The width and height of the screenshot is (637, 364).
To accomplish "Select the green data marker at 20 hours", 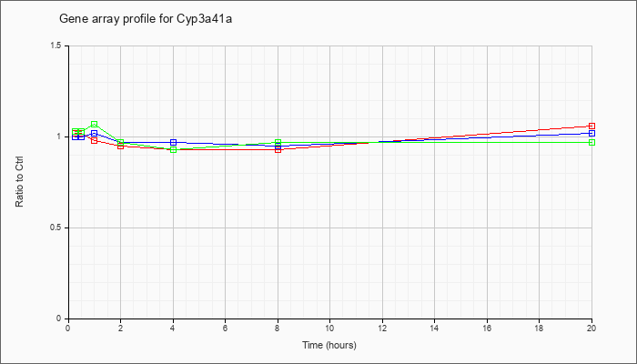I will point(591,143).
